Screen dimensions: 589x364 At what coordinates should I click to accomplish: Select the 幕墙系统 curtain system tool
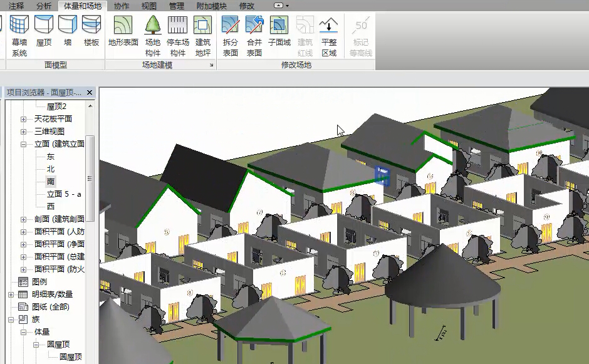19,34
